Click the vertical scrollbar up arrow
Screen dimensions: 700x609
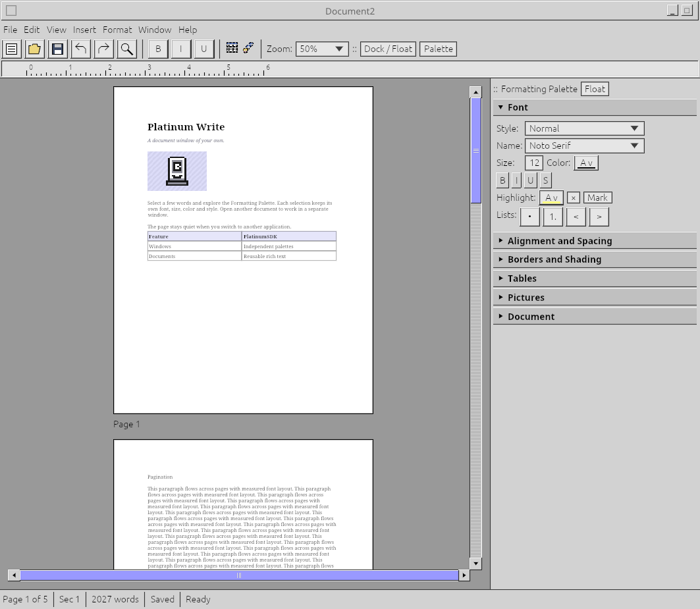point(476,92)
